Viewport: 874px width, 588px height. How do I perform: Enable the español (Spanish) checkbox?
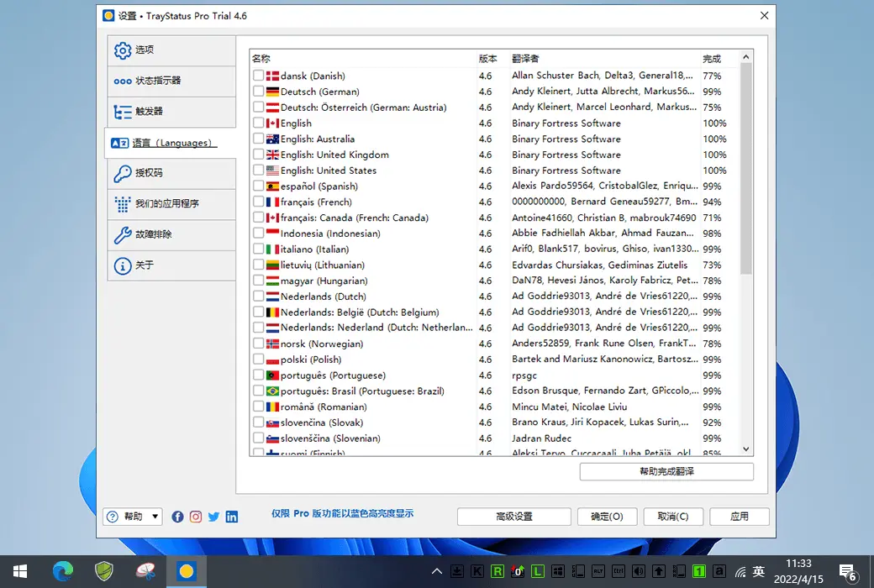(x=258, y=186)
